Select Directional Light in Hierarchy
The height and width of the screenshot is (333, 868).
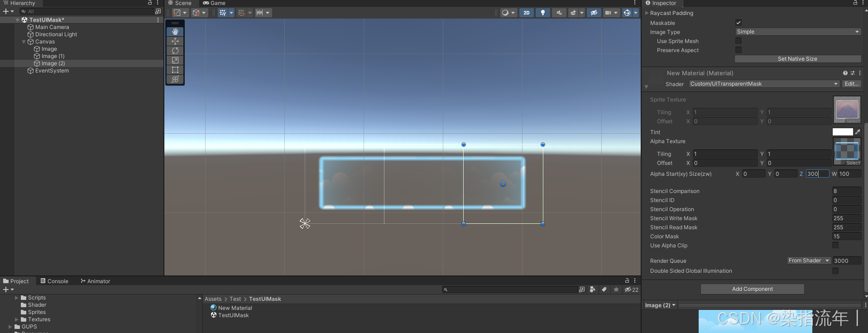tap(56, 34)
